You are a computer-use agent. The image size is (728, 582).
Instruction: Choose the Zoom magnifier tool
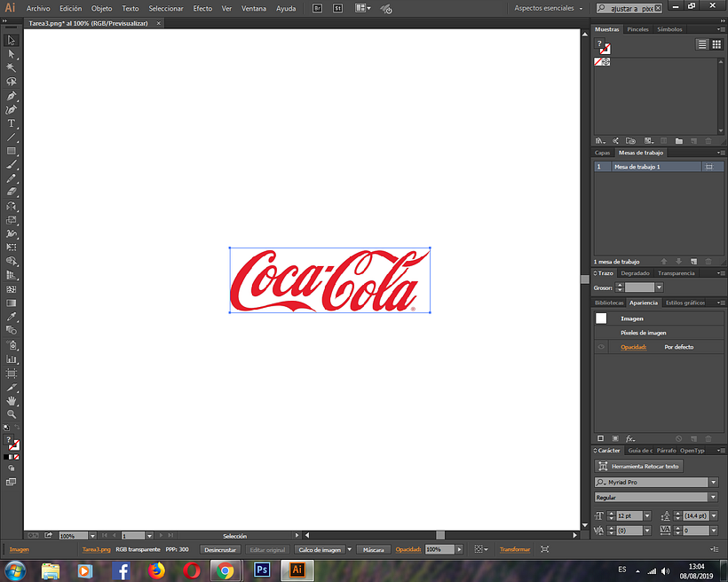[12, 414]
